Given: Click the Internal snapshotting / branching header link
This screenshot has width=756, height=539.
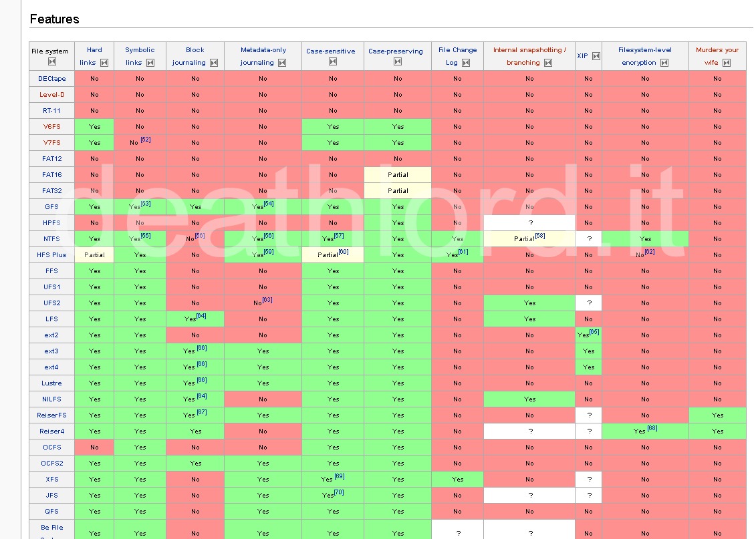Looking at the screenshot, I should (x=529, y=56).
